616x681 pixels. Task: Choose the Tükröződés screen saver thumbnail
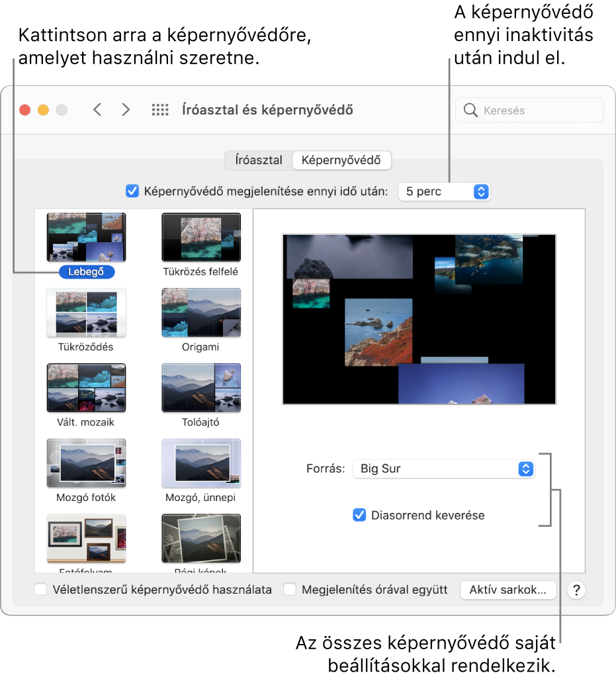[87, 312]
